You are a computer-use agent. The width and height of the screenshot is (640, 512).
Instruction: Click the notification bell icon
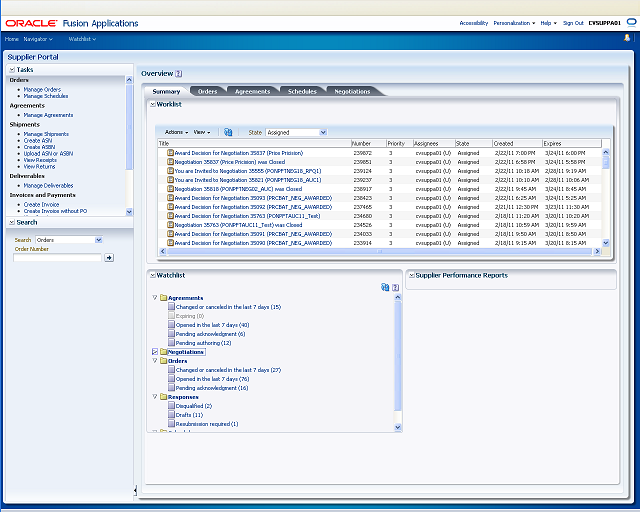click(x=627, y=38)
